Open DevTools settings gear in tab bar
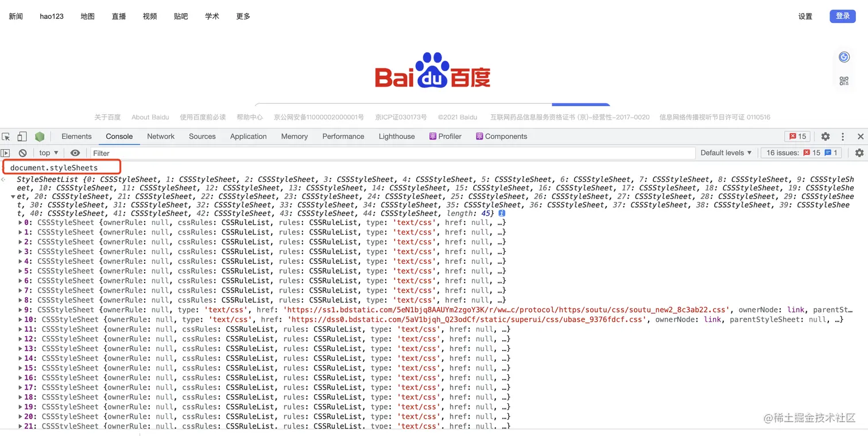The width and height of the screenshot is (868, 436). tap(826, 137)
